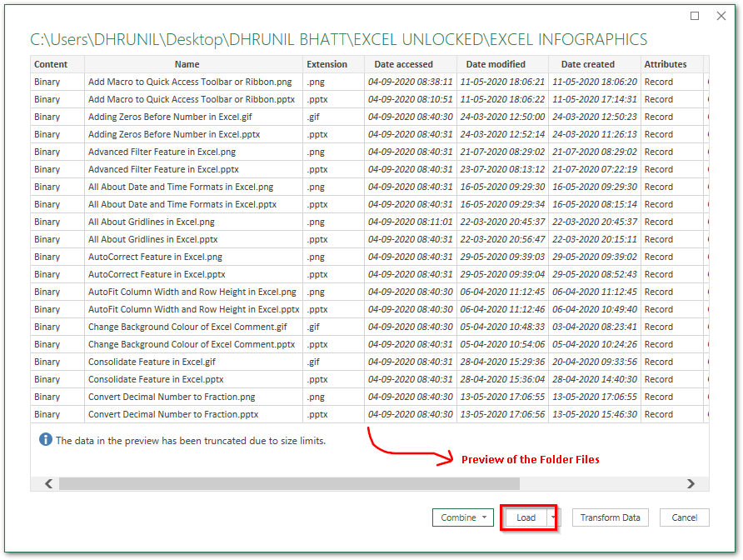Click the Load button

pyautogui.click(x=526, y=517)
